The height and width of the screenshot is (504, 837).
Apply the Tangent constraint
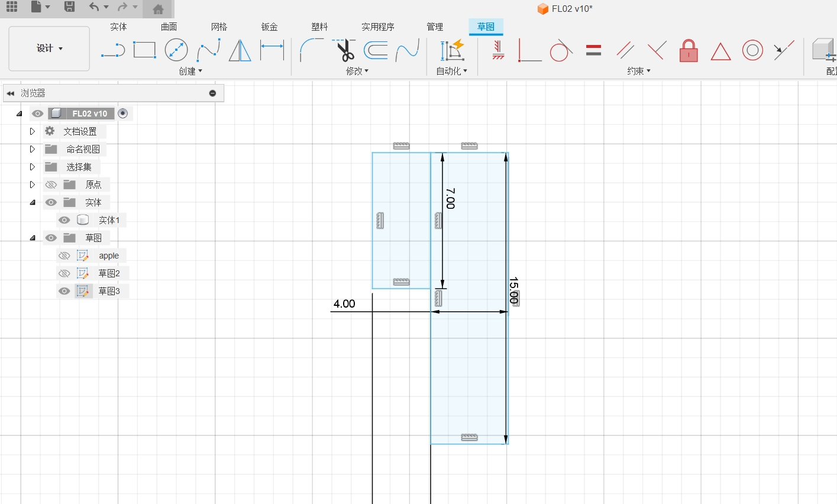(x=561, y=51)
